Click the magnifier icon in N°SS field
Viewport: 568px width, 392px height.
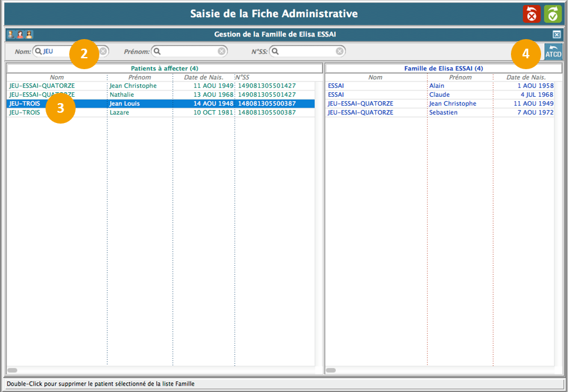pyautogui.click(x=275, y=51)
